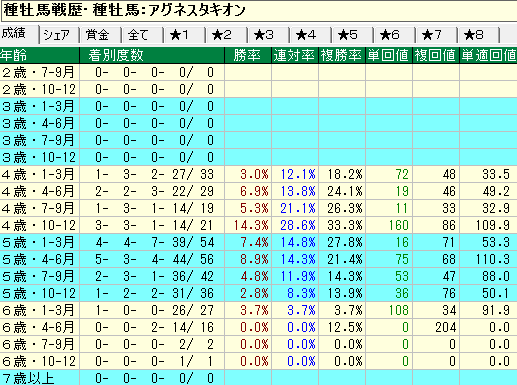Image resolution: width=517 pixels, height=385 pixels.
Task: Select the 3歳・1-3月 row label
Action: 39,106
